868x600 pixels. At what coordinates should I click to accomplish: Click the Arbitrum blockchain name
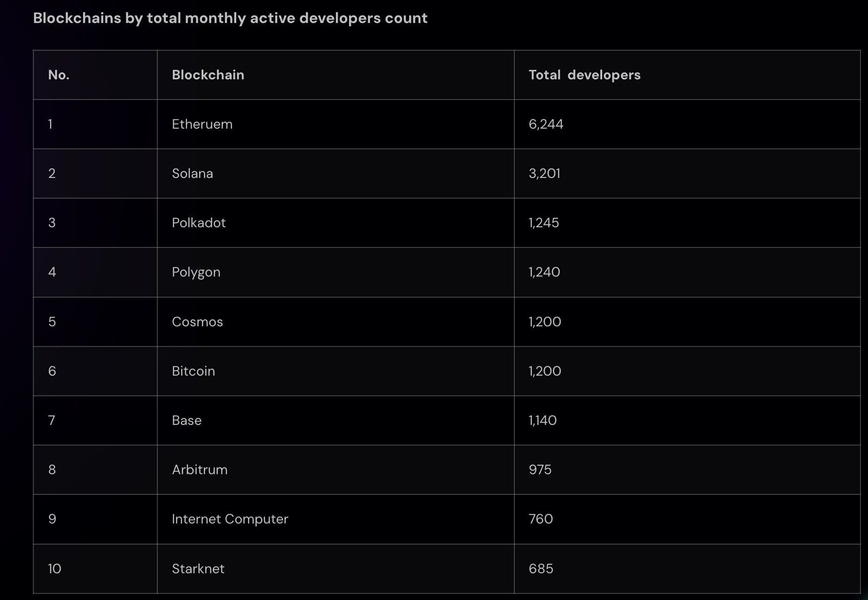tap(200, 470)
